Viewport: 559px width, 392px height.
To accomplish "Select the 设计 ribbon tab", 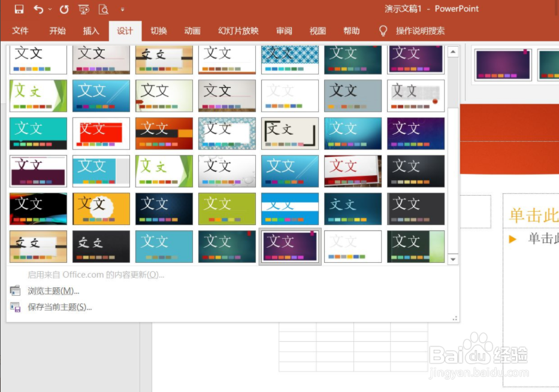I will point(125,31).
